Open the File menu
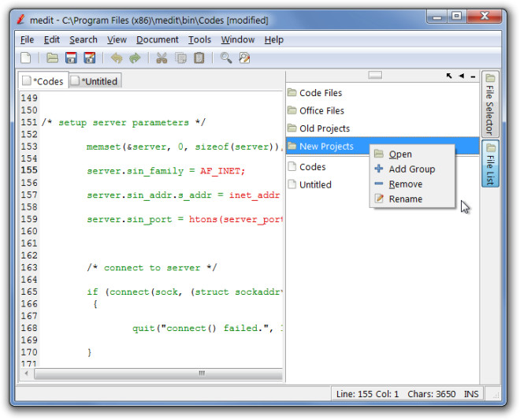The height and width of the screenshot is (420, 520). [28, 40]
